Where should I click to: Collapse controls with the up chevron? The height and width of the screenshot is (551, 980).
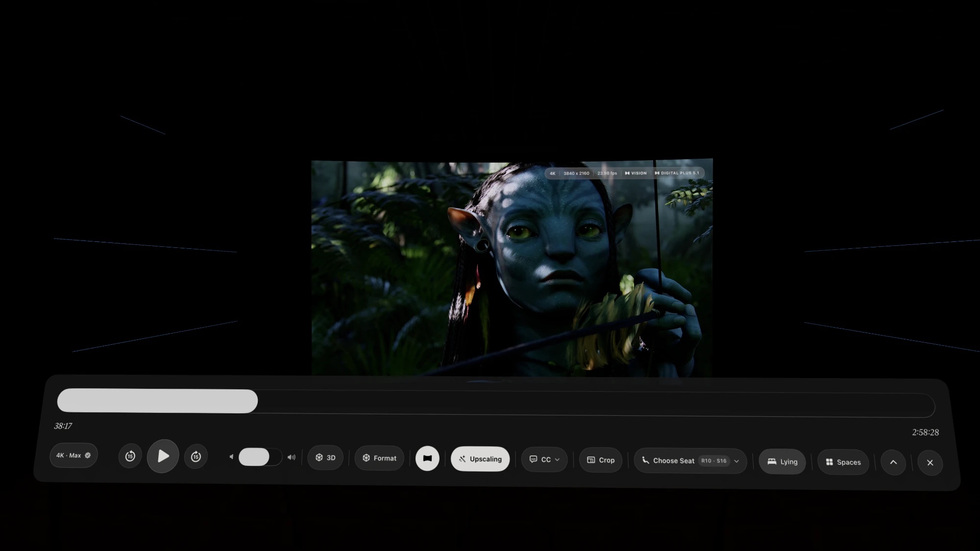893,462
